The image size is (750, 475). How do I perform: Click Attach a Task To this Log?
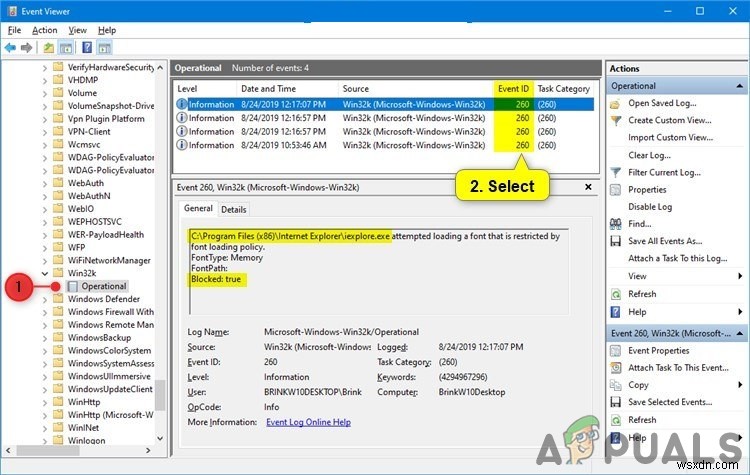point(678,259)
